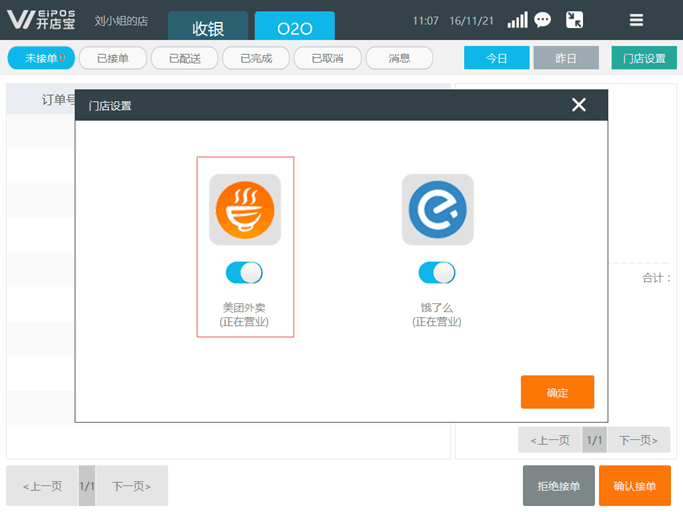Click the 合计 total label

pos(656,278)
